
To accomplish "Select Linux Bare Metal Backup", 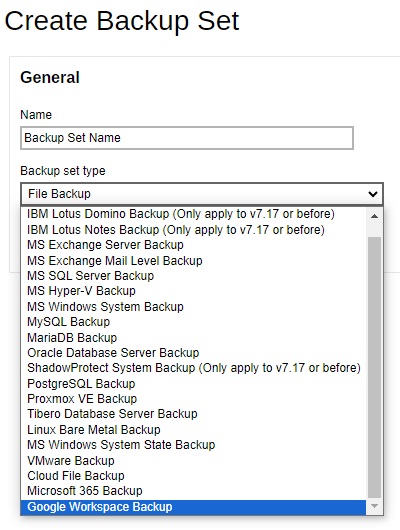I will pos(193,430).
